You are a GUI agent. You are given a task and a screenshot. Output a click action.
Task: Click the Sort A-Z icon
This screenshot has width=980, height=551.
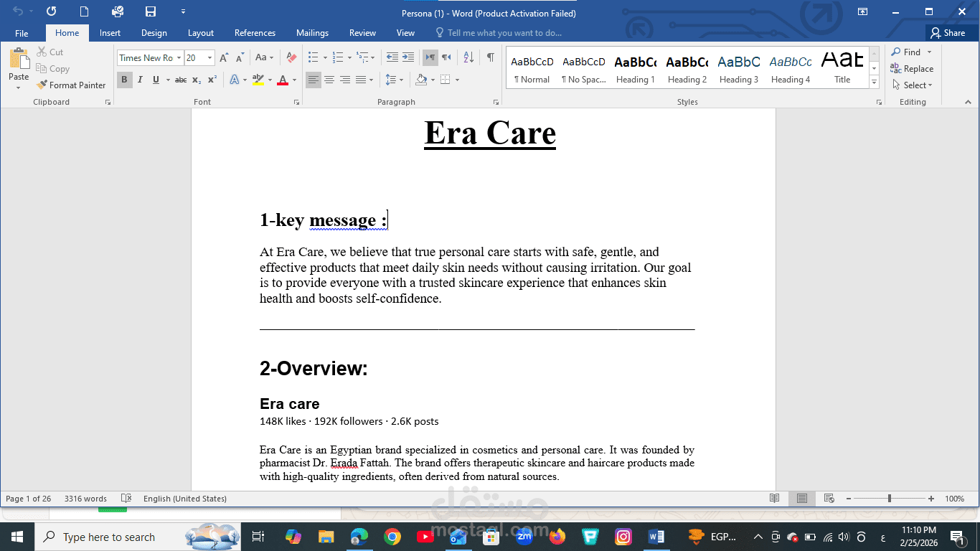(x=468, y=57)
